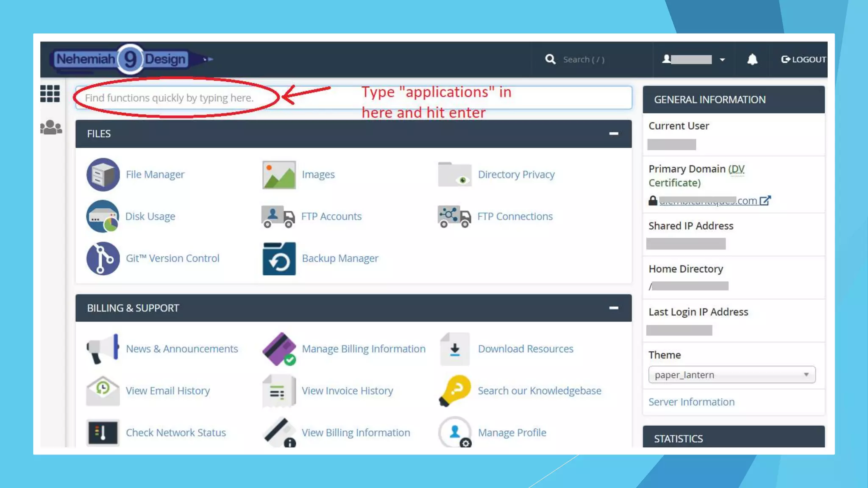Click the grid home icon in sidebar
868x488 pixels.
click(50, 94)
